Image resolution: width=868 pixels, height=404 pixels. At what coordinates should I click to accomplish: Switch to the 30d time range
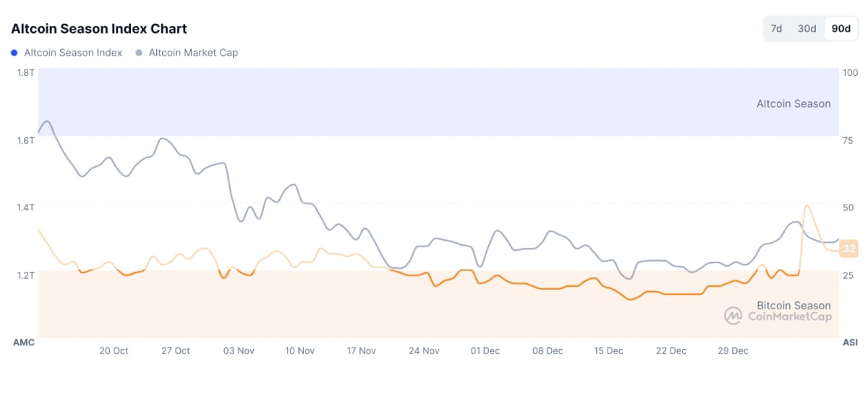click(807, 29)
